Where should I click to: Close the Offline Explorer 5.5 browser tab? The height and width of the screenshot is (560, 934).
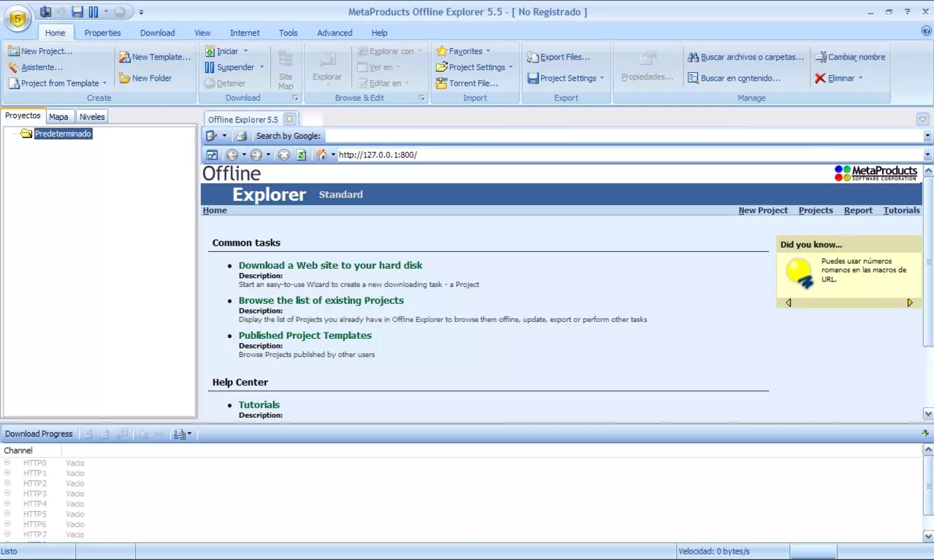[x=289, y=119]
